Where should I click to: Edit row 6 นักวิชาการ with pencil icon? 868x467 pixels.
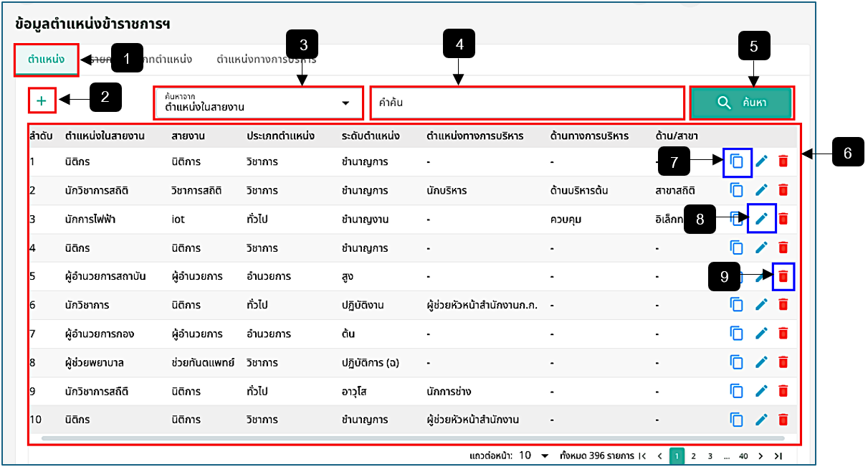click(761, 305)
